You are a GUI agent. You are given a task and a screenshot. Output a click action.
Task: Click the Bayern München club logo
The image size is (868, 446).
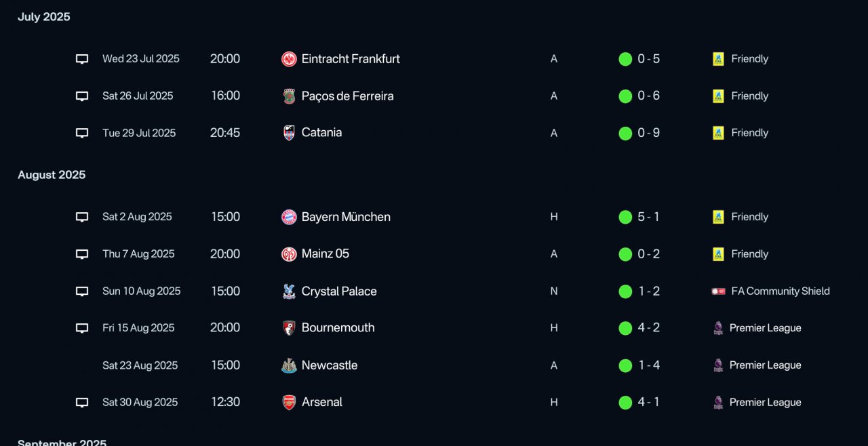coord(289,217)
